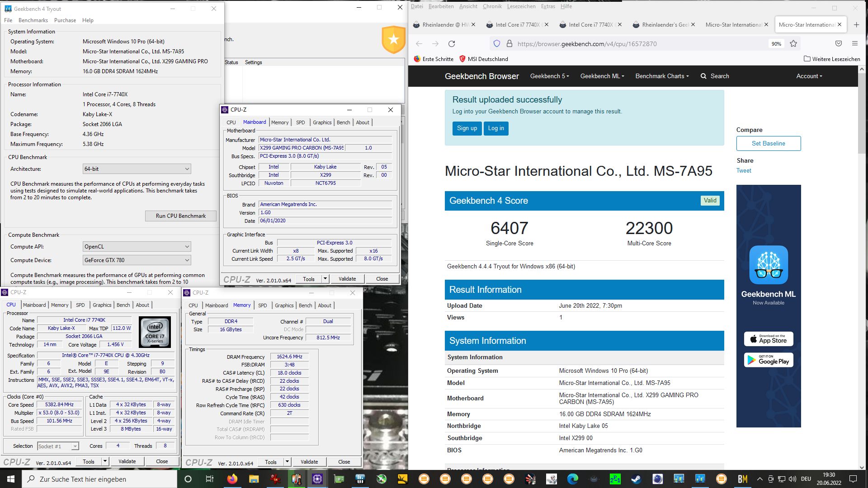
Task: Open the Benchmarks menu in Geekbench 4
Action: coord(33,20)
